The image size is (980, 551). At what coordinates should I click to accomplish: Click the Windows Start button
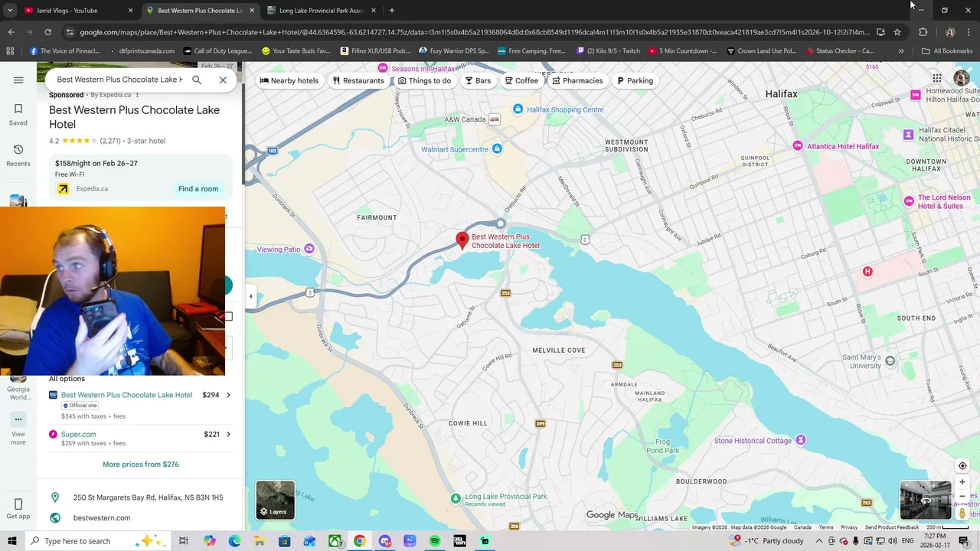(11, 541)
